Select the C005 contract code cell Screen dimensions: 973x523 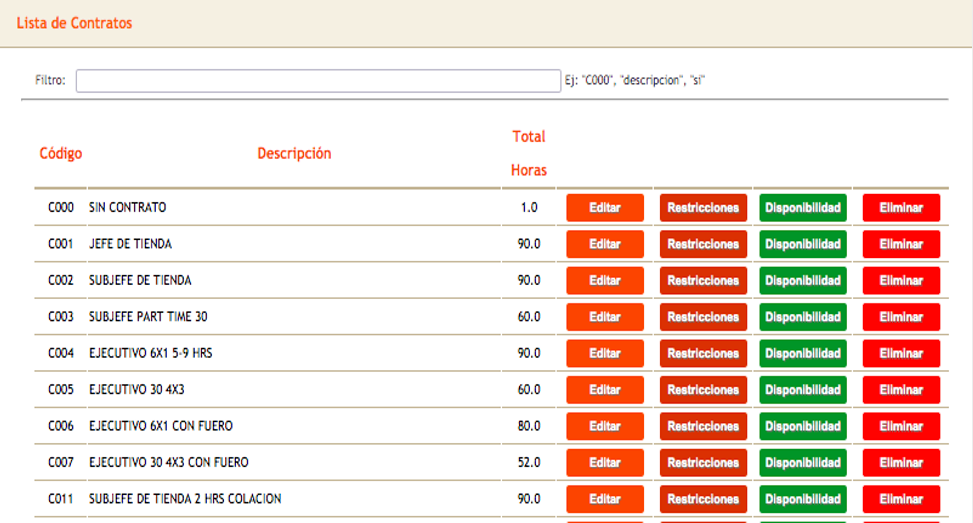coord(61,390)
